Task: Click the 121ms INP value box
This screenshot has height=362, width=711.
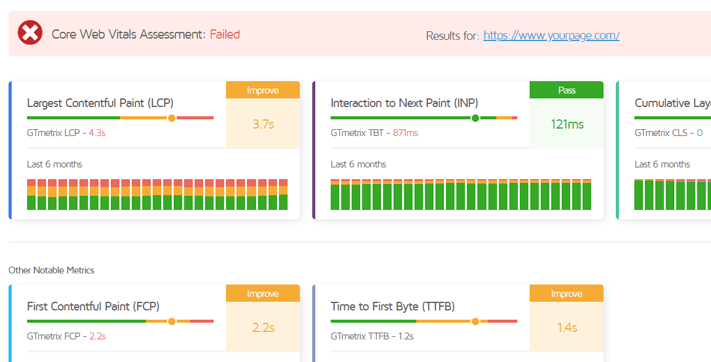Action: 566,123
